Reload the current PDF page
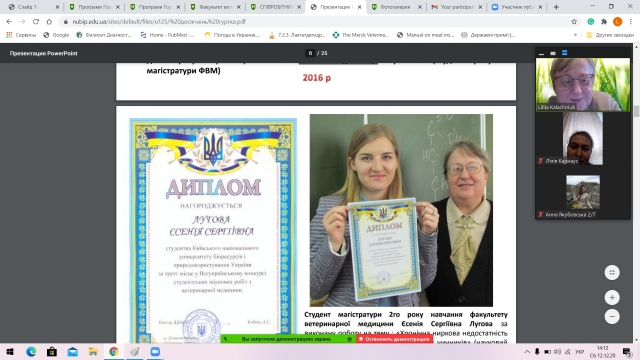Viewport: 640px width, 360px height. (x=36, y=22)
